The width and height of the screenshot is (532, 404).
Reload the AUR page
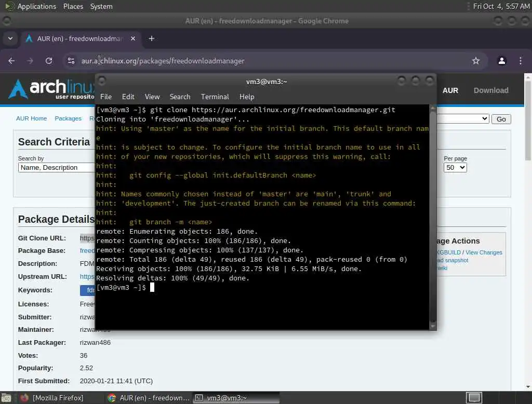49,61
